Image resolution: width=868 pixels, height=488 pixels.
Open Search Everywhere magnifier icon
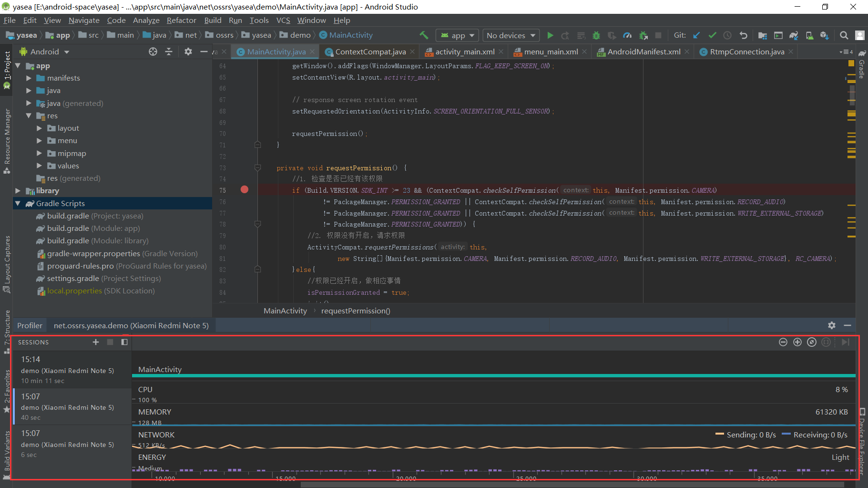(x=844, y=35)
